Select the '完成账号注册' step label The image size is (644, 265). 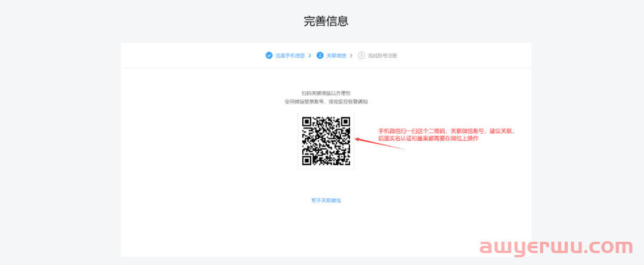(x=382, y=56)
